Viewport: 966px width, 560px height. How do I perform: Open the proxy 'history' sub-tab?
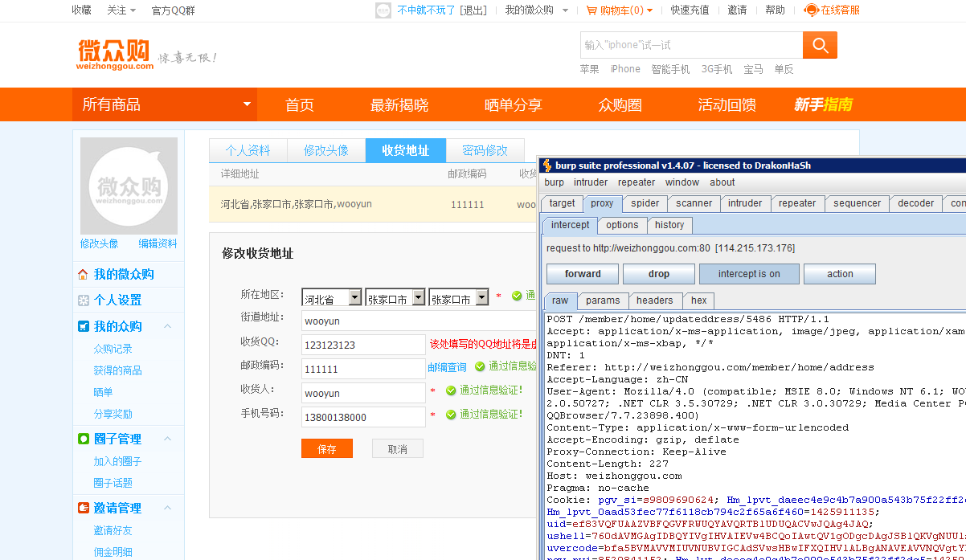tap(669, 226)
